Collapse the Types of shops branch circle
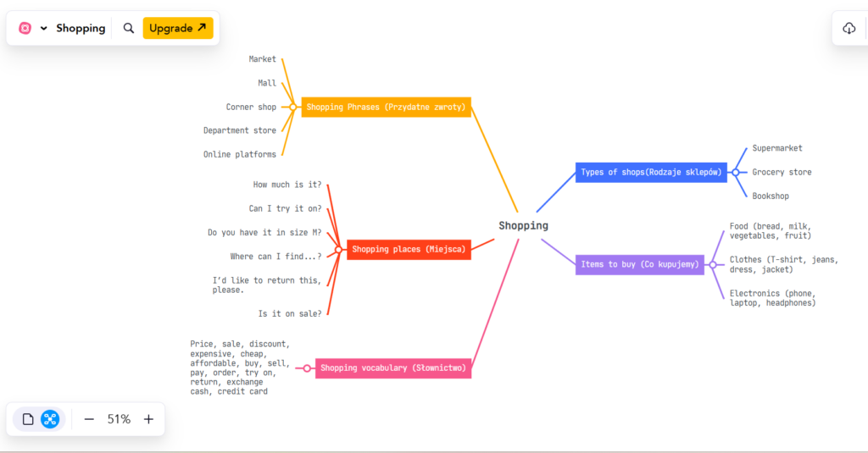 click(x=736, y=172)
